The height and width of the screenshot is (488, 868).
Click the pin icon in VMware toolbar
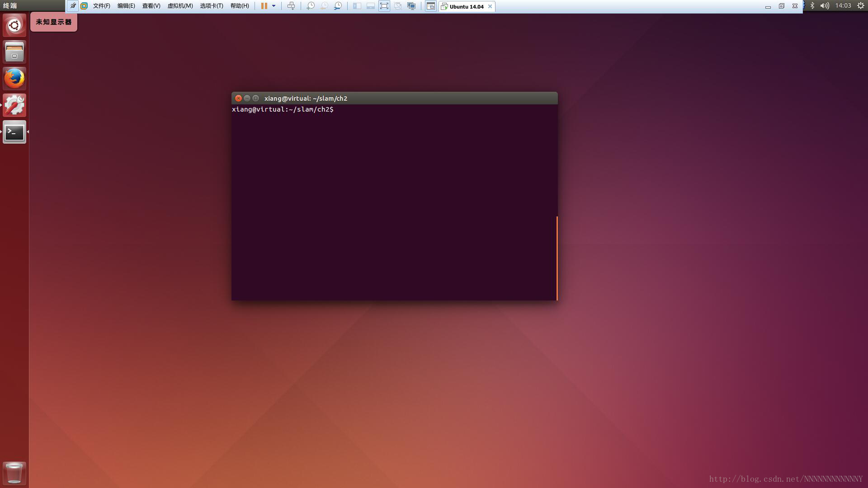73,6
